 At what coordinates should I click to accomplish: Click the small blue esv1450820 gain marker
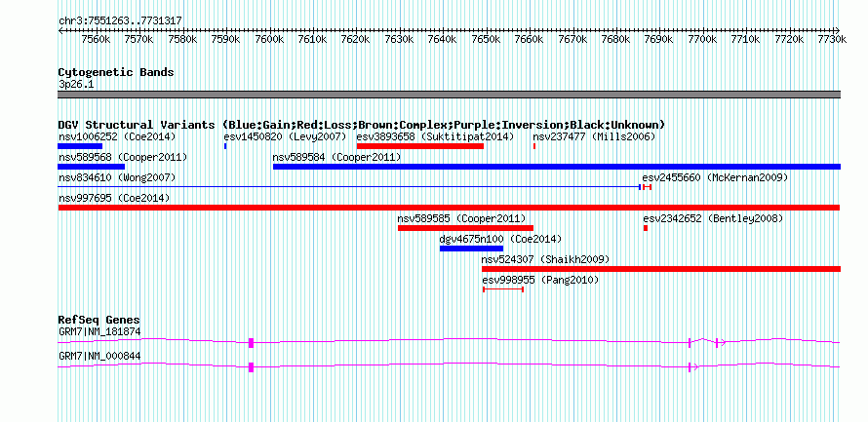pyautogui.click(x=225, y=146)
